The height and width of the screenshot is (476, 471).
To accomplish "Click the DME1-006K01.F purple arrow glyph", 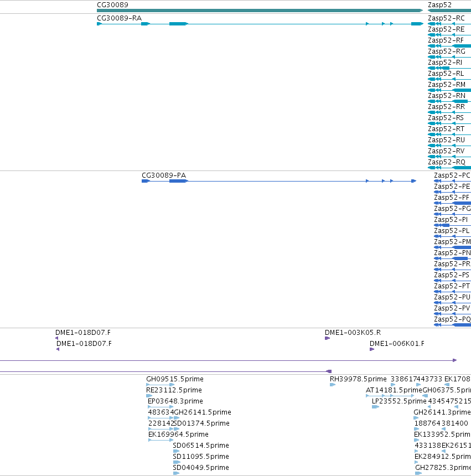I will coord(372,349).
